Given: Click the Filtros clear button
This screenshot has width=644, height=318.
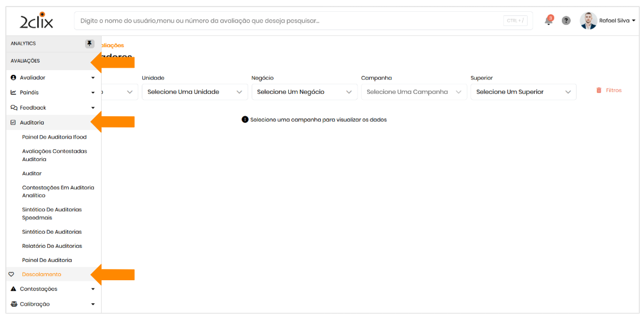Looking at the screenshot, I should (x=613, y=90).
